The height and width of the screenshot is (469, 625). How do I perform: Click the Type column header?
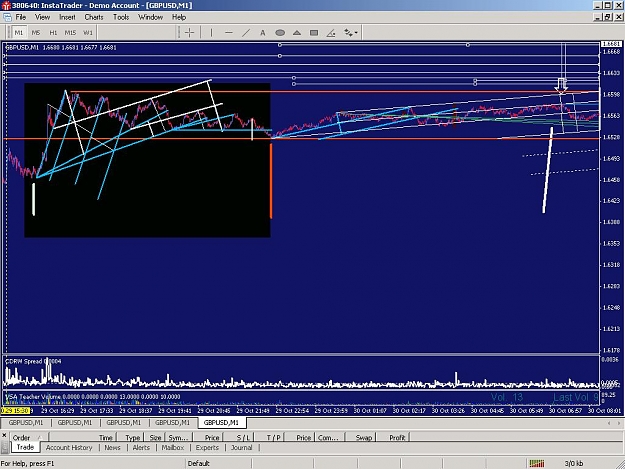(x=132, y=438)
